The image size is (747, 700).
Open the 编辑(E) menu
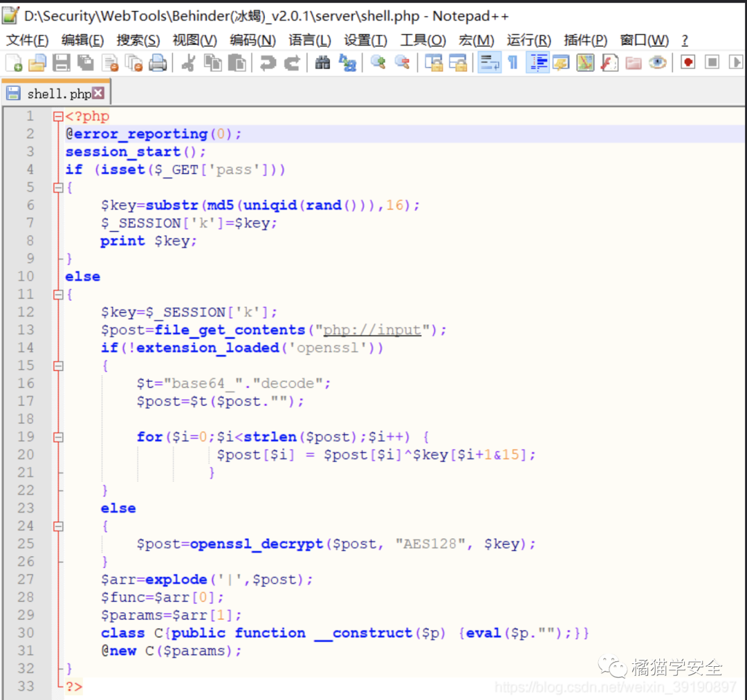[82, 40]
